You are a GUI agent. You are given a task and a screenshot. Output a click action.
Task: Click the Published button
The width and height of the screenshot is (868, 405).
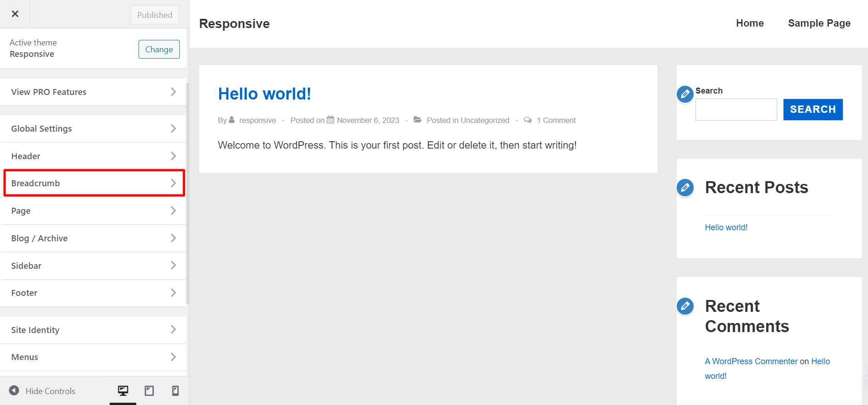point(155,15)
